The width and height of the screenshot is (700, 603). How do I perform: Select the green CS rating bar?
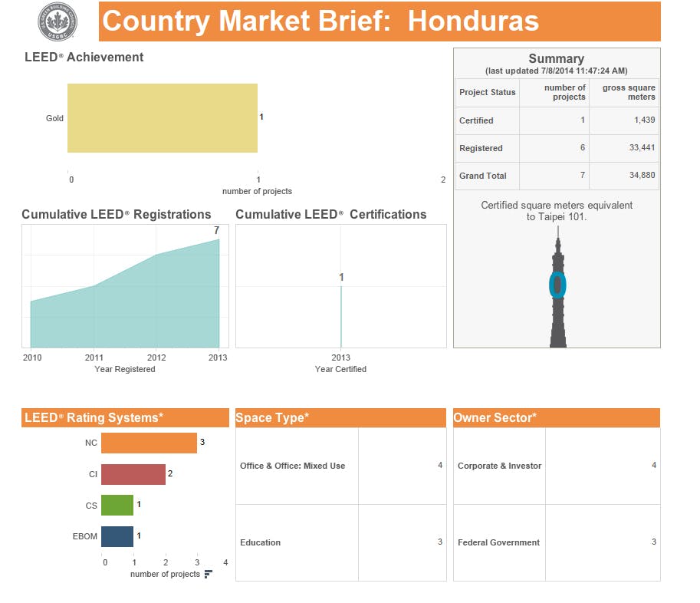(117, 505)
